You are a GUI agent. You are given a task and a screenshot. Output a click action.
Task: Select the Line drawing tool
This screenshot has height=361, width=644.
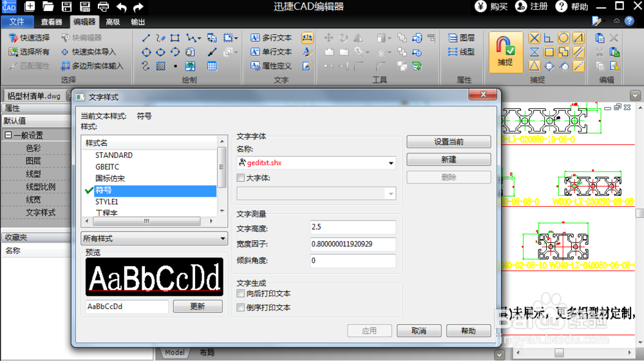coord(146,38)
